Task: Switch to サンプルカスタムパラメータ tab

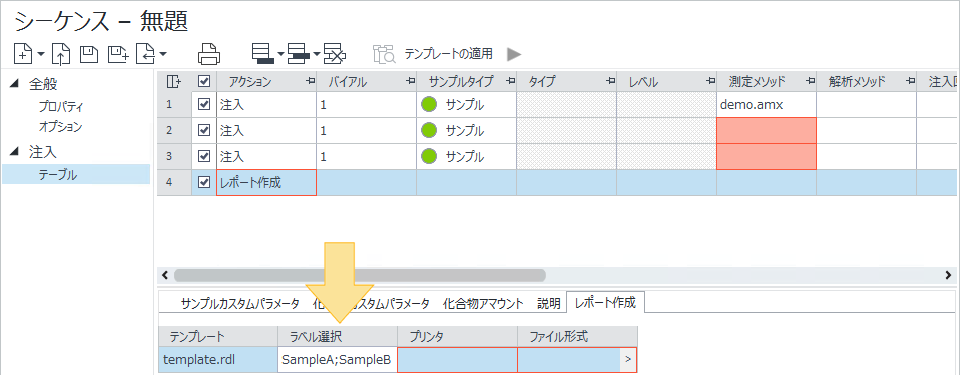Action: 241,303
